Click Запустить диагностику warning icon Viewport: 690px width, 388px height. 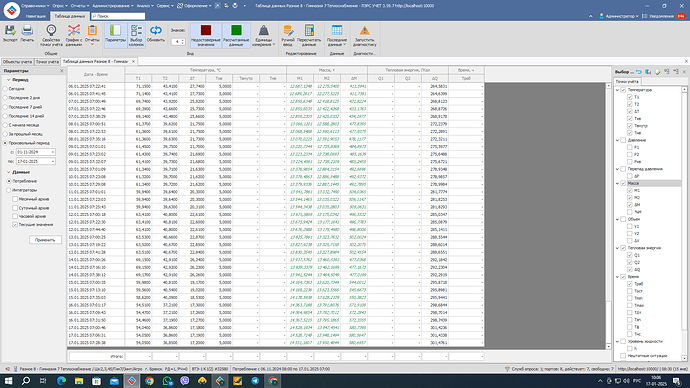click(364, 30)
